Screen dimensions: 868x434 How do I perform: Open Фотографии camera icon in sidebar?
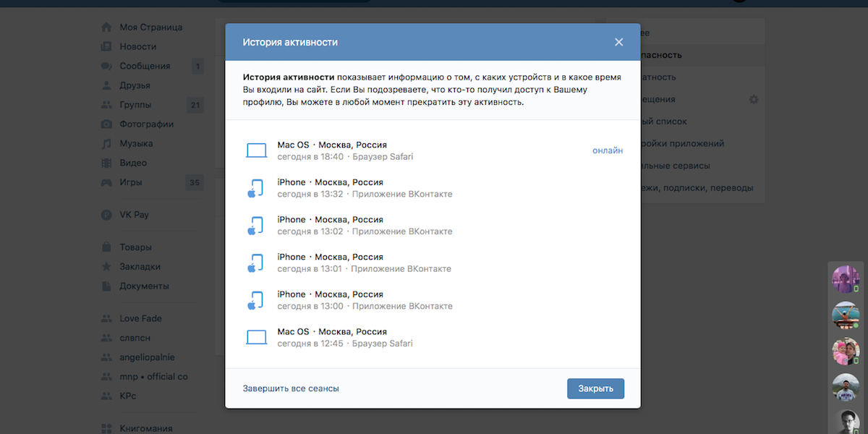pyautogui.click(x=106, y=124)
